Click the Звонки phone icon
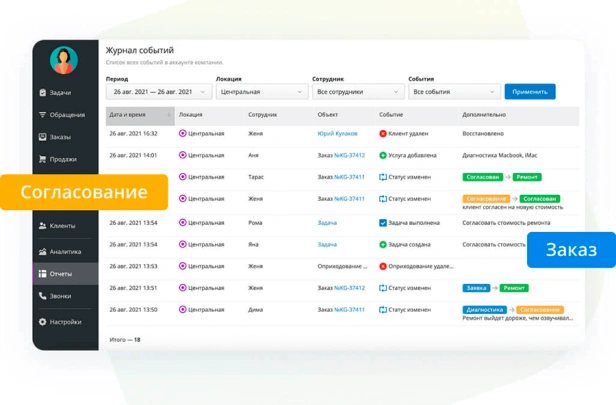616x405 pixels. pos(42,296)
